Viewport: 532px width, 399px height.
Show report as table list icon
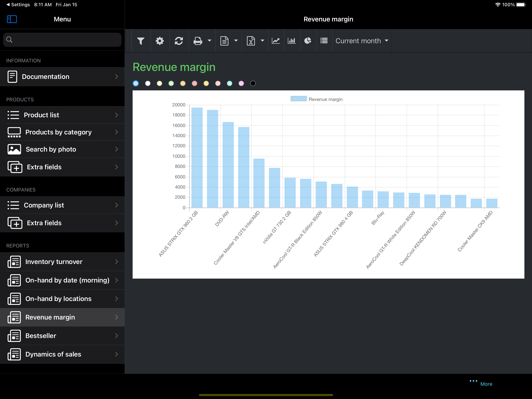324,41
